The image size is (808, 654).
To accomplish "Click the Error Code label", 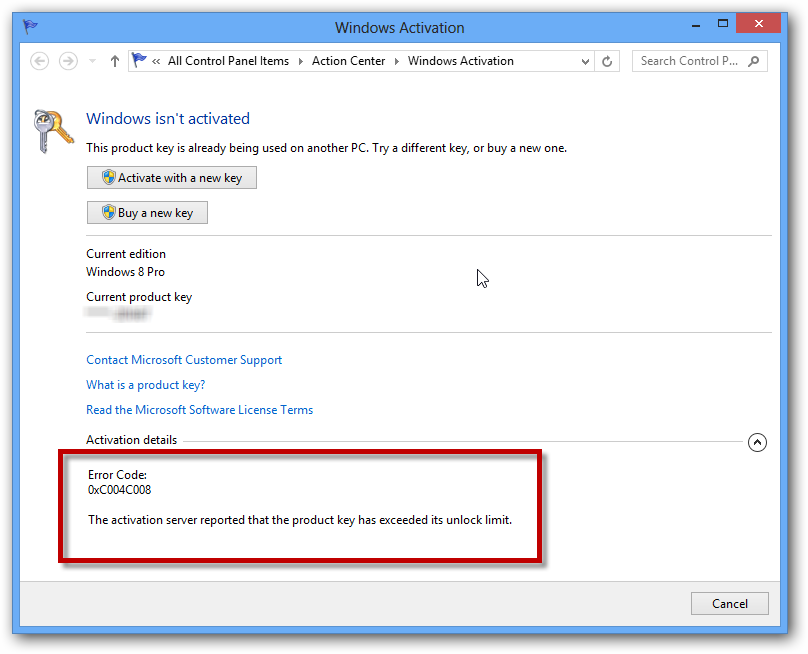I will point(117,475).
